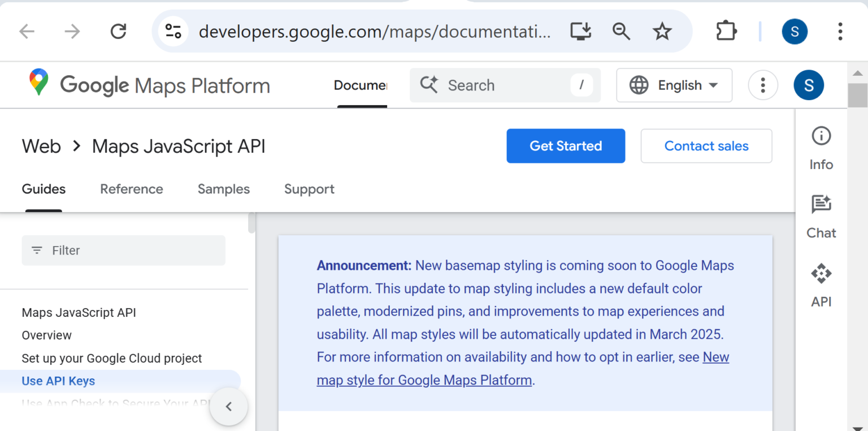Viewport: 868px width, 431px height.
Task: Navigate back using the browser back arrow
Action: pyautogui.click(x=27, y=31)
